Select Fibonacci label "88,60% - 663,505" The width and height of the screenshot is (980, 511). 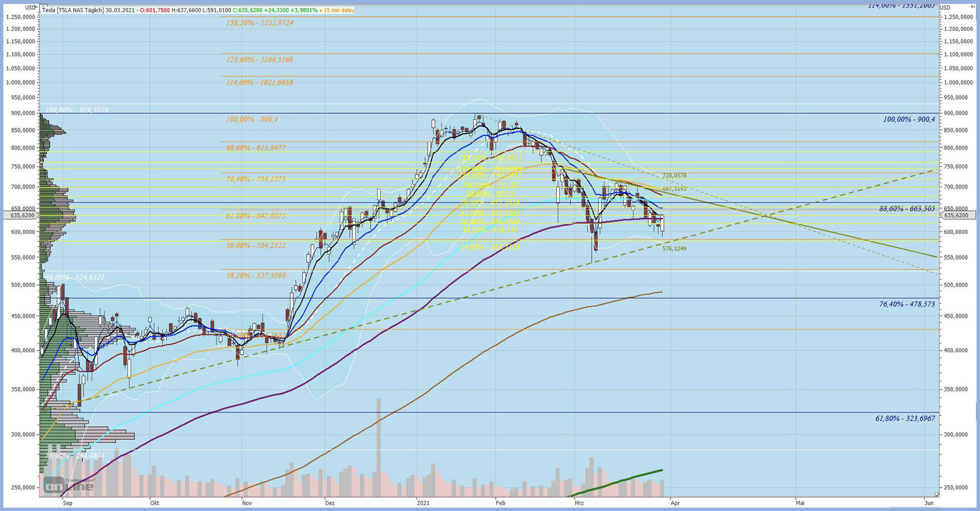[x=907, y=208]
